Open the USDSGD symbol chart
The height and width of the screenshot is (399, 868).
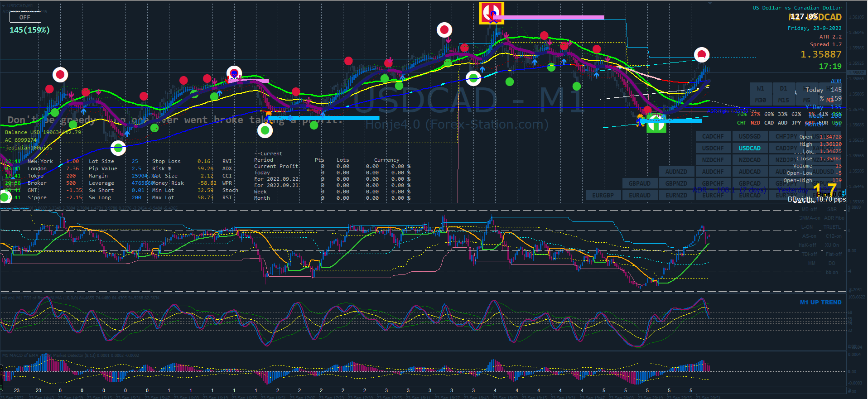point(750,136)
